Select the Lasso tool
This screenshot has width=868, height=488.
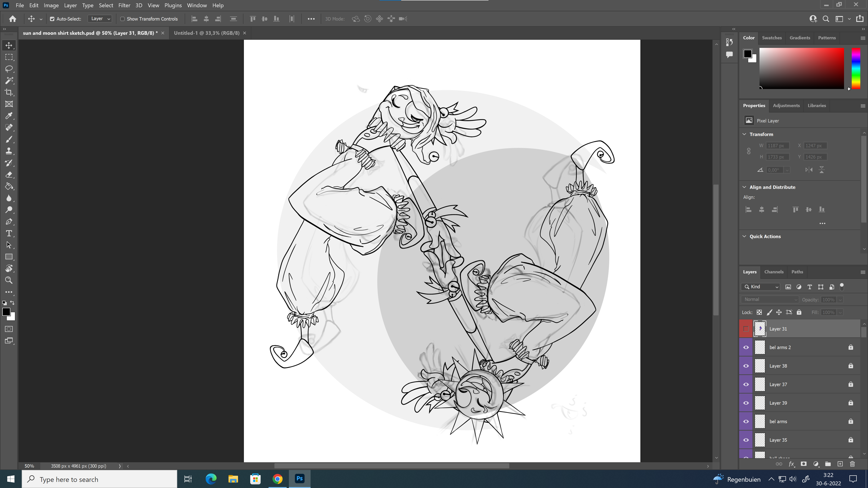pyautogui.click(x=9, y=69)
